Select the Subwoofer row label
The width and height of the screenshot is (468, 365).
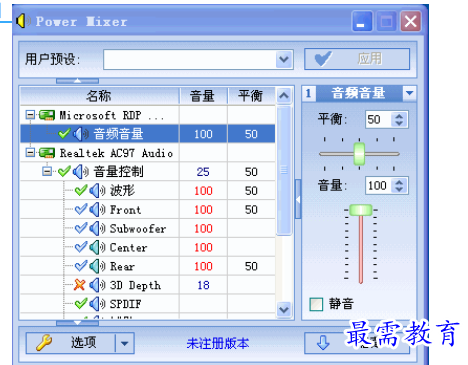point(138,229)
